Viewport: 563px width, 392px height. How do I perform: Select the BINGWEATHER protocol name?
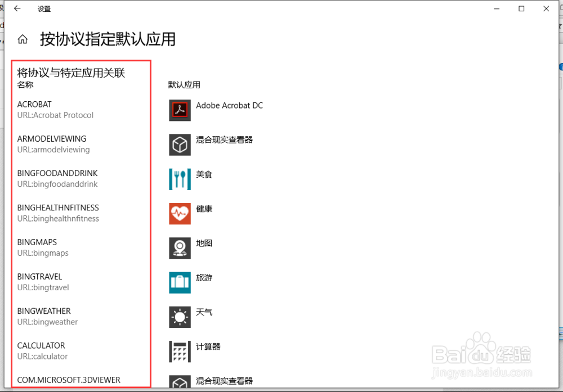coord(44,311)
